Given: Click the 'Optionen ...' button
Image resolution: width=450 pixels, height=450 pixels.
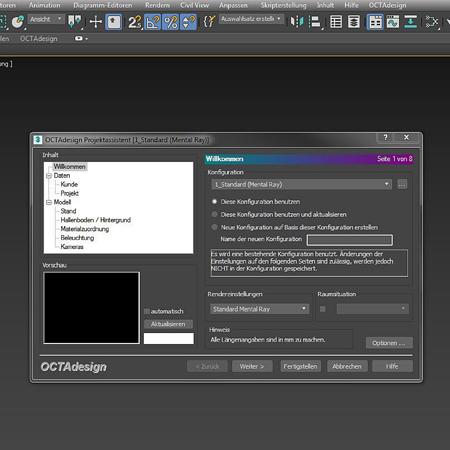Looking at the screenshot, I should (x=389, y=343).
